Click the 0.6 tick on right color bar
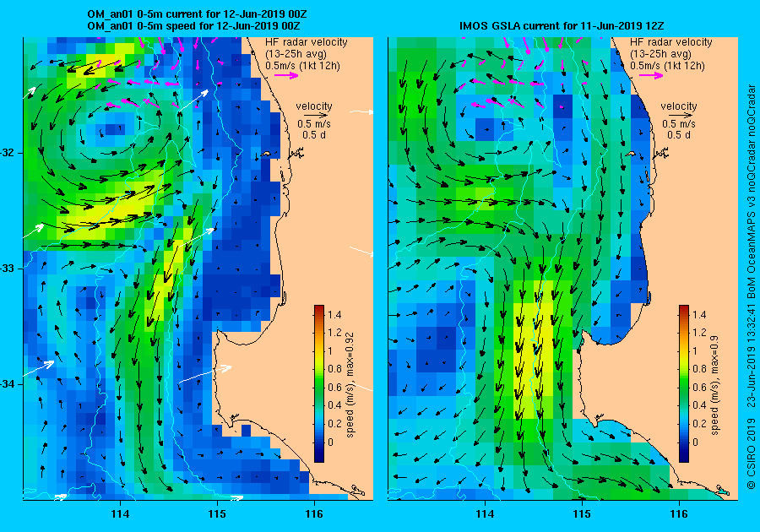760x532 pixels. click(x=698, y=387)
